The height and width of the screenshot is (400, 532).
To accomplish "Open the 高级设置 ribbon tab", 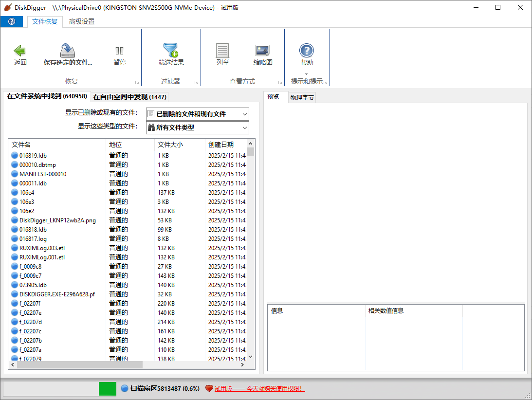I will click(82, 22).
